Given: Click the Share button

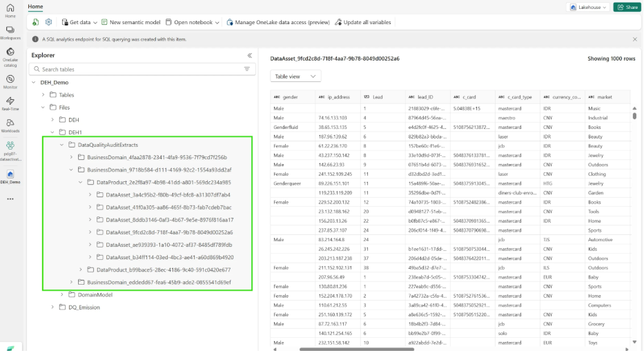Looking at the screenshot, I should [627, 7].
